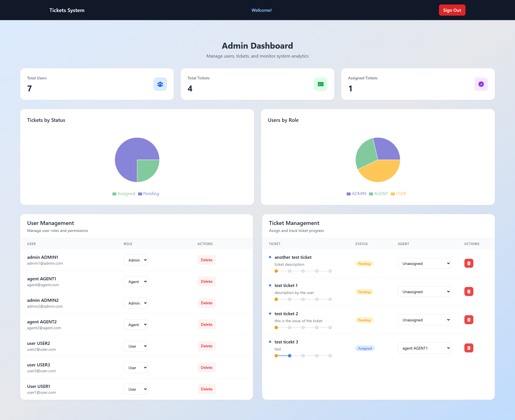The image size is (515, 420).
Task: Click the Sign Out button
Action: 452,10
